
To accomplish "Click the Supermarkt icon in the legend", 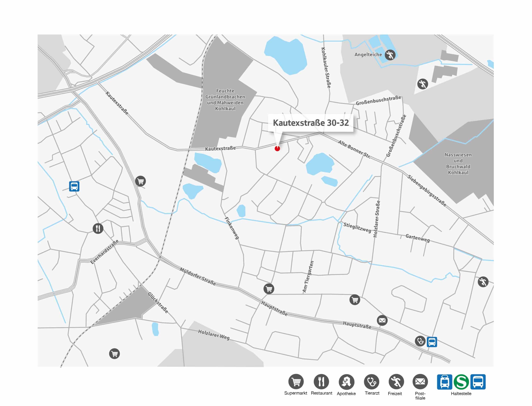I will click(296, 382).
